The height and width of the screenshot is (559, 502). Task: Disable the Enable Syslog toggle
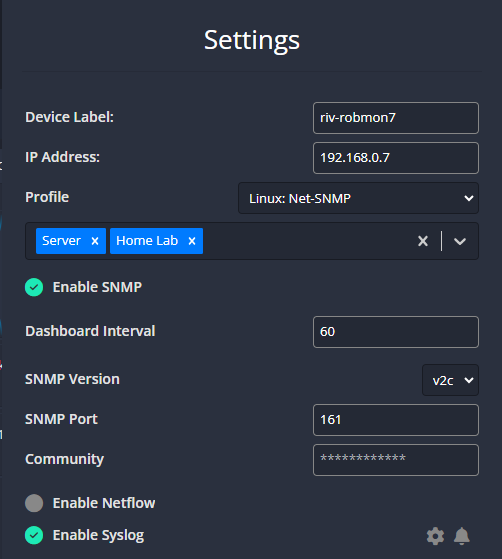(34, 535)
